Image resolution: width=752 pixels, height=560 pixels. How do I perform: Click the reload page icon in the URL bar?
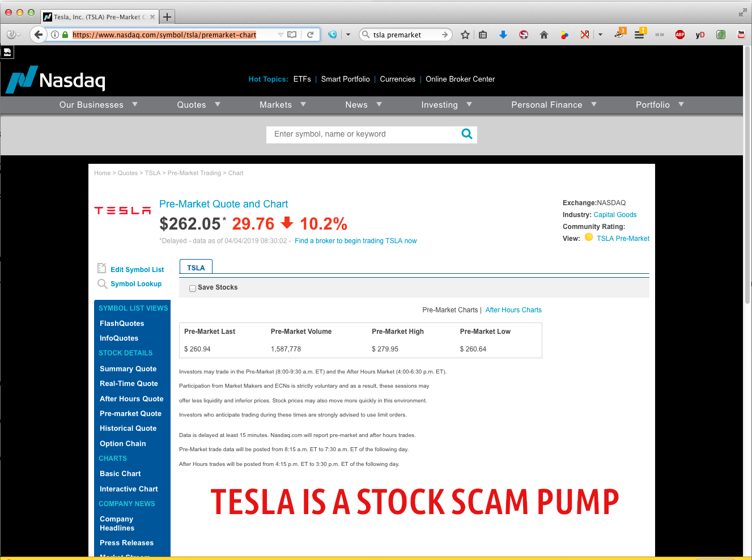tap(310, 35)
